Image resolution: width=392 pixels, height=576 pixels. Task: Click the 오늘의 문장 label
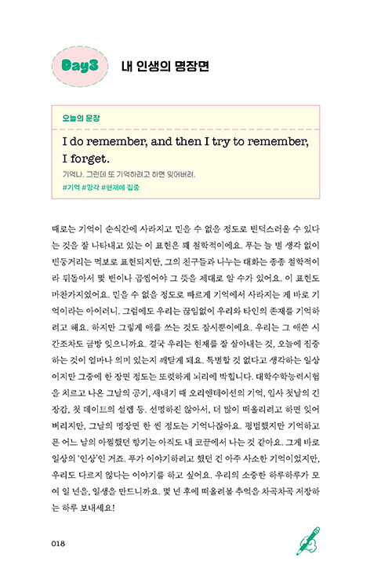click(81, 118)
